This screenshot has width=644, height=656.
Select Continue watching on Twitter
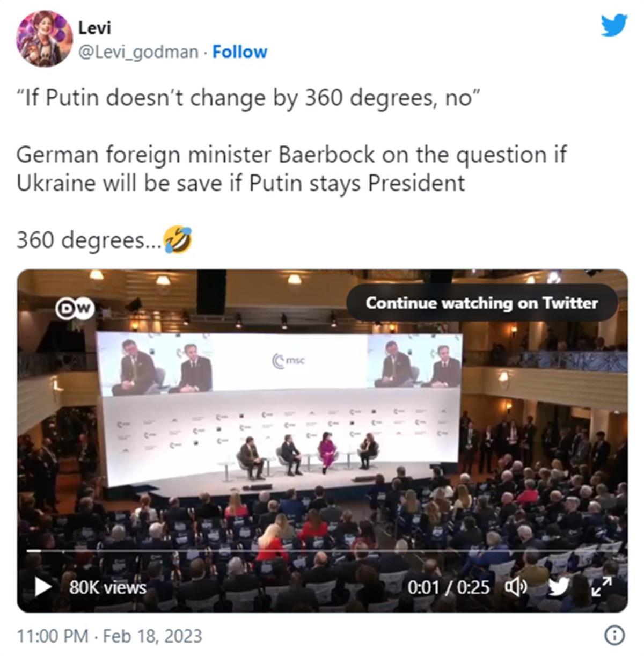point(482,303)
